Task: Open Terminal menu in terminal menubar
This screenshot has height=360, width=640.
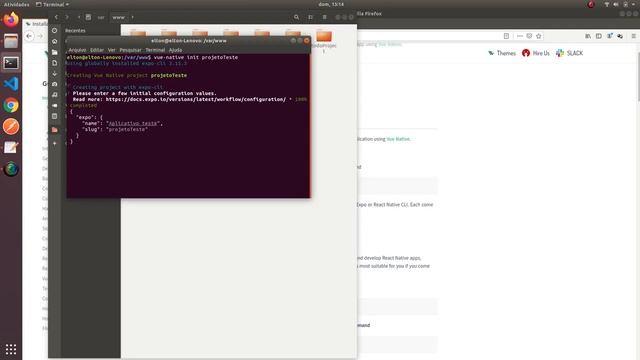Action: tap(155, 50)
